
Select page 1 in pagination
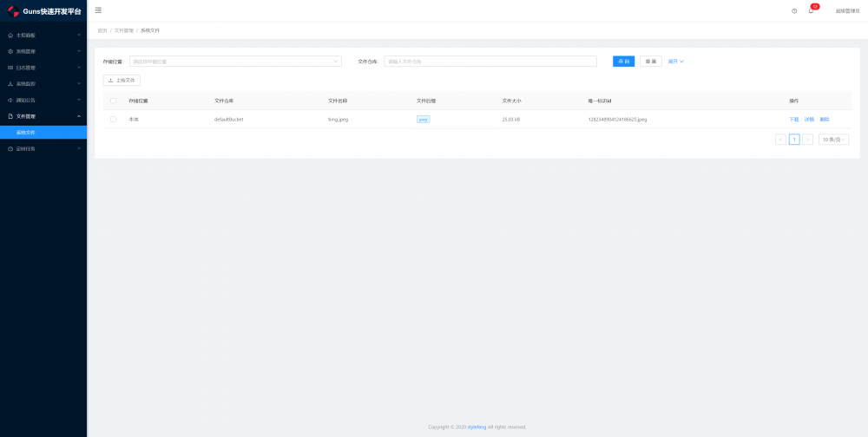(x=794, y=140)
